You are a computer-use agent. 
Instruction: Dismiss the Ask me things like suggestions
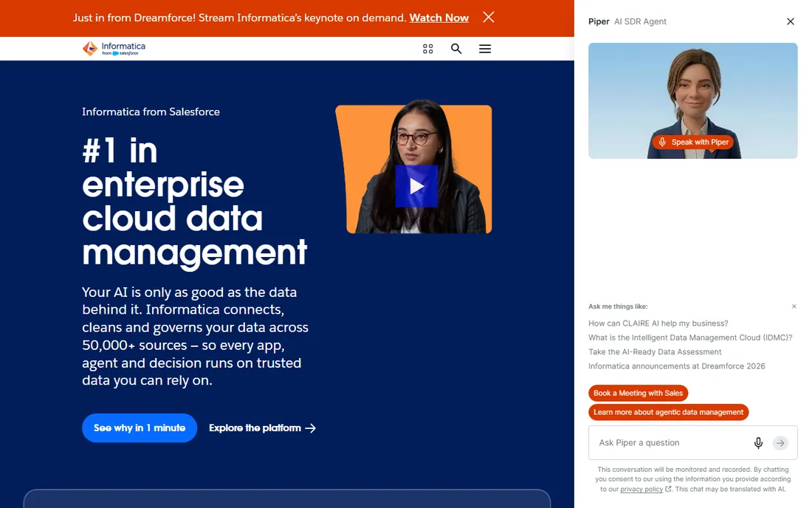pyautogui.click(x=794, y=306)
